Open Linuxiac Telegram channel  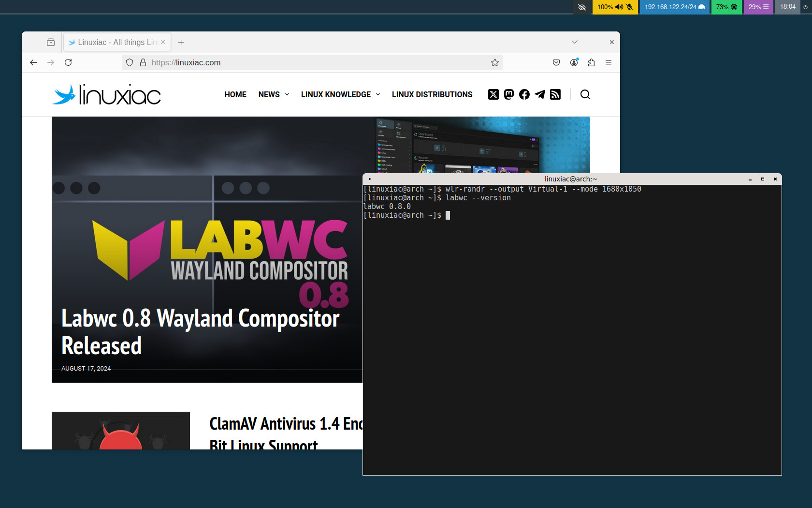[x=540, y=94]
